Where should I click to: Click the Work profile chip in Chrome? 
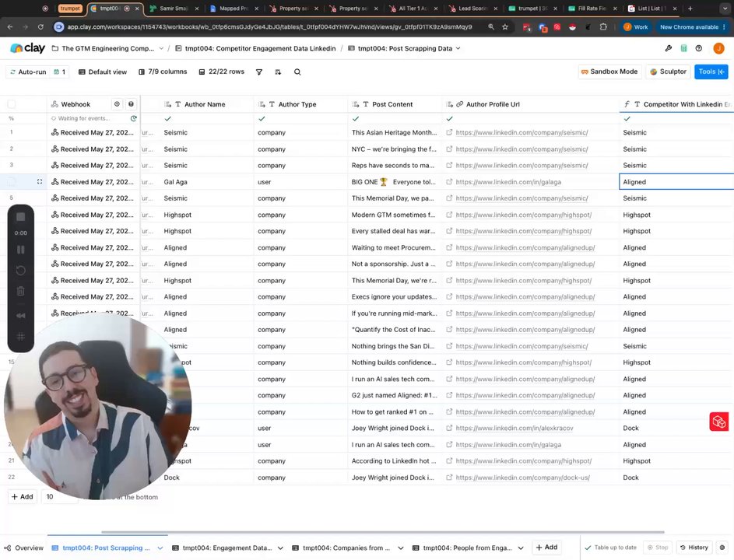pyautogui.click(x=636, y=27)
